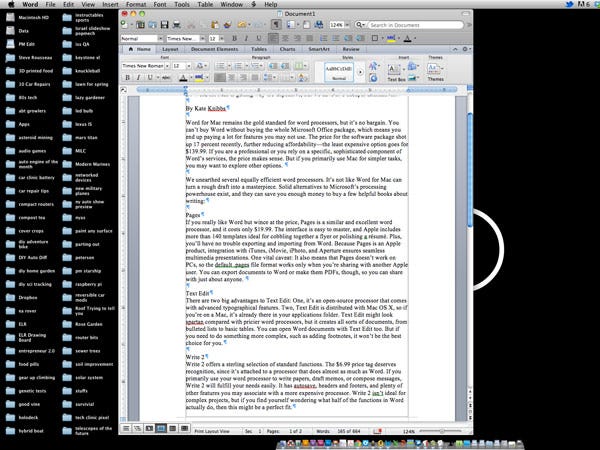
Task: Open the Table menu in menu bar
Action: pyautogui.click(x=205, y=4)
